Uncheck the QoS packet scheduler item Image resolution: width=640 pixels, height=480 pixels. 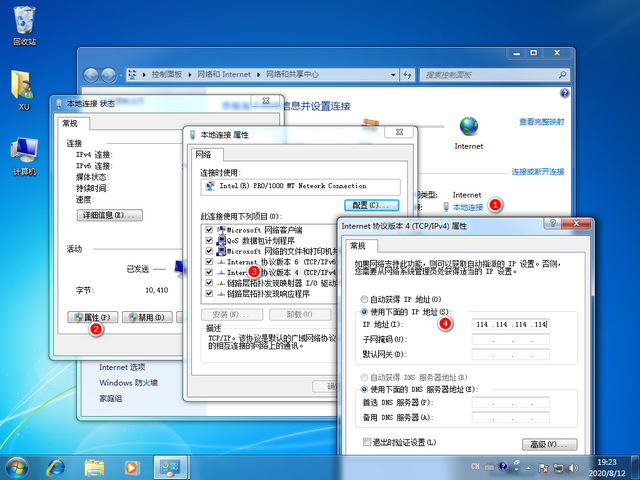coord(209,240)
